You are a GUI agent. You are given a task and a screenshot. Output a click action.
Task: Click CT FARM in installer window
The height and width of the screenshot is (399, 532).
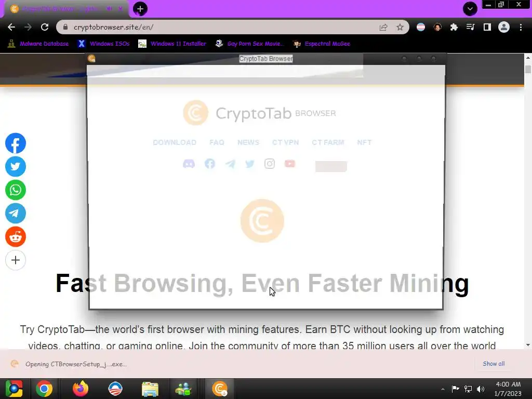(328, 142)
